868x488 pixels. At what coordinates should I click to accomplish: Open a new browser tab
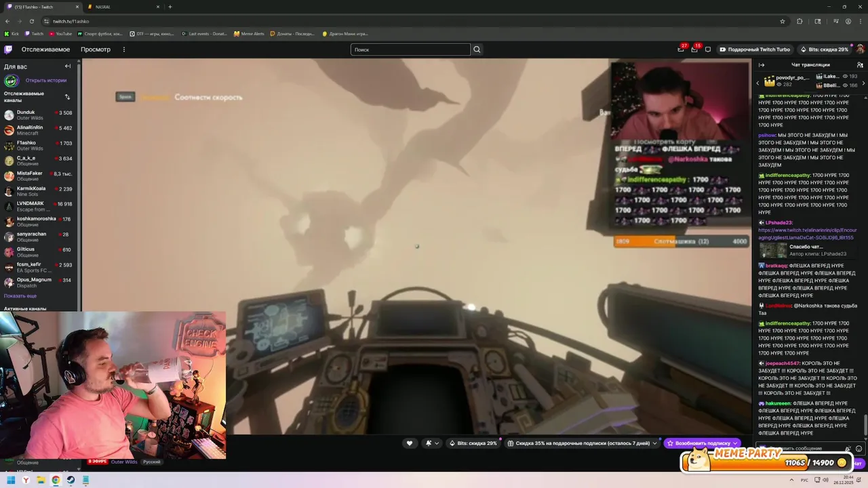pos(170,7)
